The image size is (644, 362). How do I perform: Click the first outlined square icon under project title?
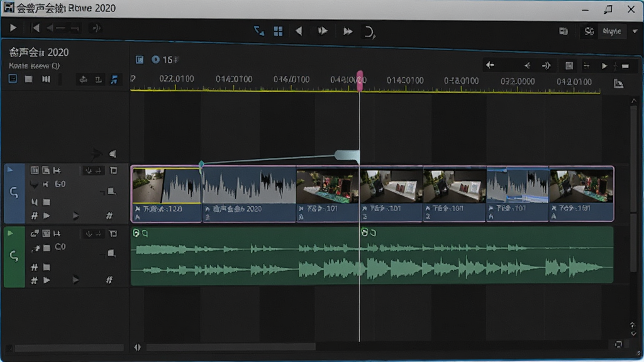click(13, 79)
